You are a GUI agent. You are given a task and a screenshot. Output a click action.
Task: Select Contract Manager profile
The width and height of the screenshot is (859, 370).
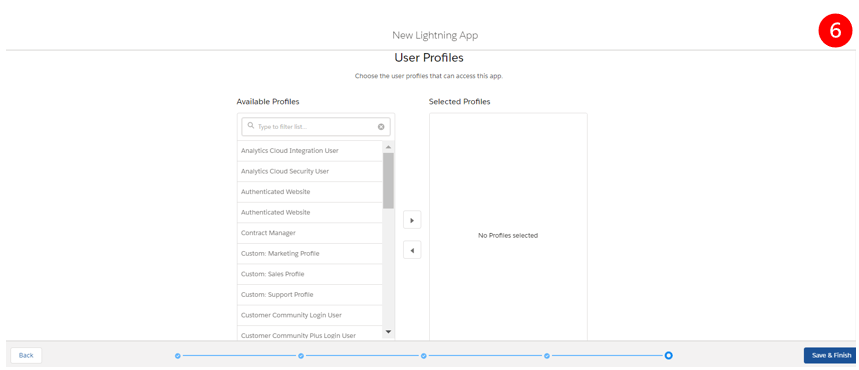pos(310,233)
